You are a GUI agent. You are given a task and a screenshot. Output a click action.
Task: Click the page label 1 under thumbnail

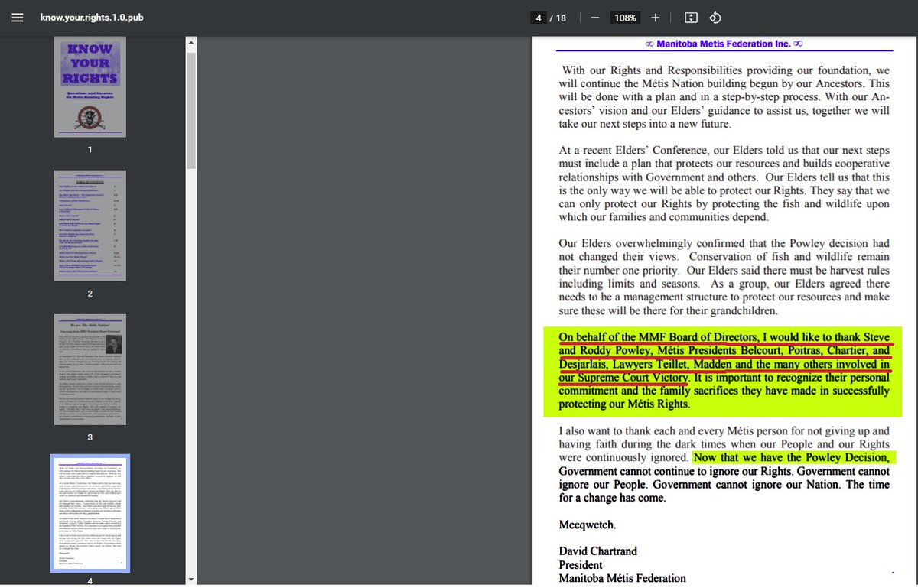tap(90, 150)
